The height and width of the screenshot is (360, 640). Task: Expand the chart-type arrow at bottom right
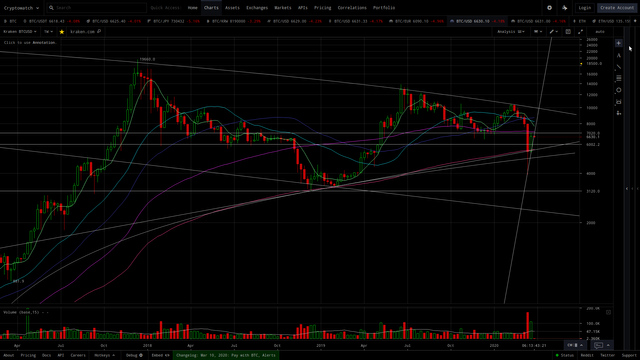pos(582,345)
